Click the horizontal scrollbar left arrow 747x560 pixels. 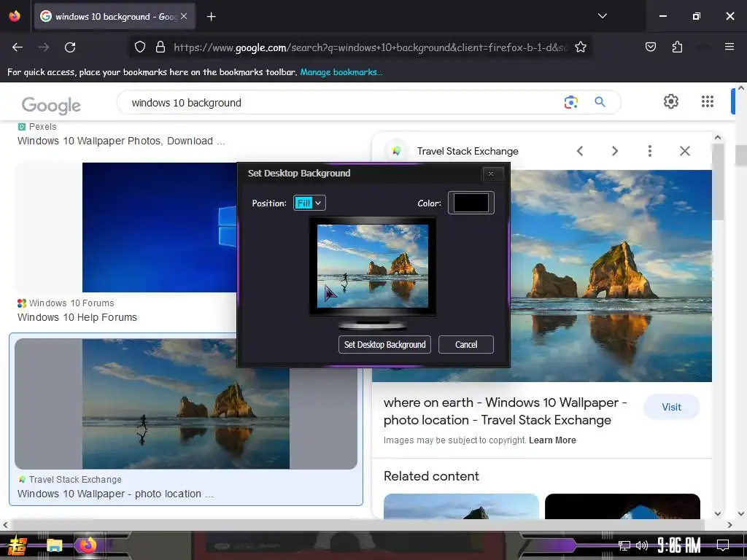pos(5,525)
